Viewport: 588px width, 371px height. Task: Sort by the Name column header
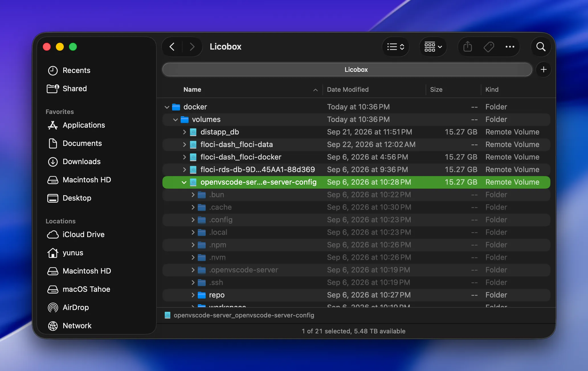pos(192,89)
